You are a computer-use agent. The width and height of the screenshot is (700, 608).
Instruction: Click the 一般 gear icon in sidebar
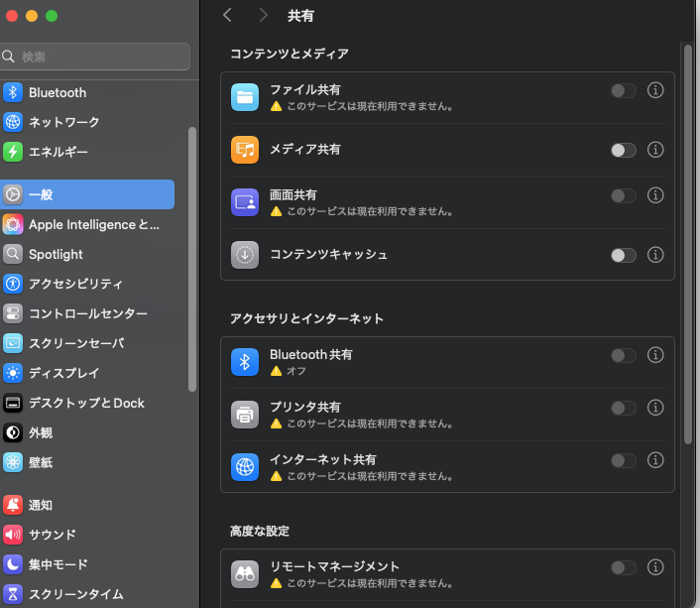13,194
